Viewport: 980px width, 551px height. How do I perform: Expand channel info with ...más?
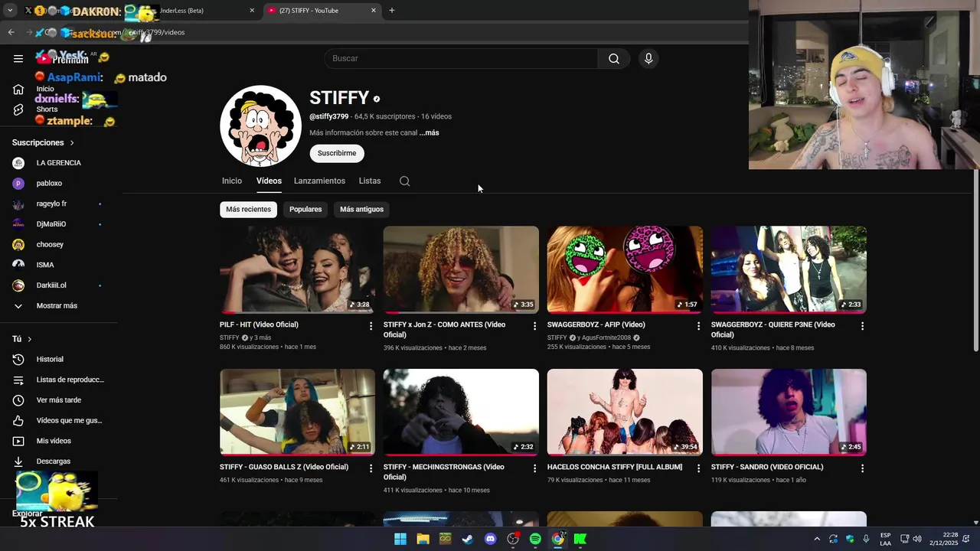[x=429, y=133]
